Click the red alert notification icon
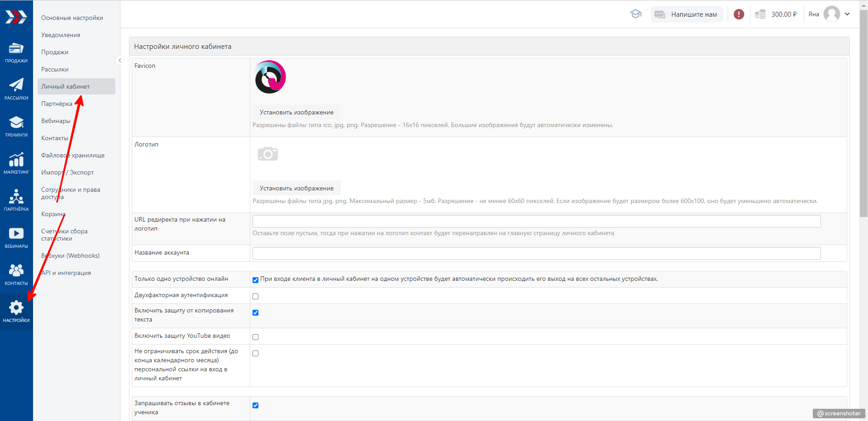The width and height of the screenshot is (868, 421). [x=739, y=14]
